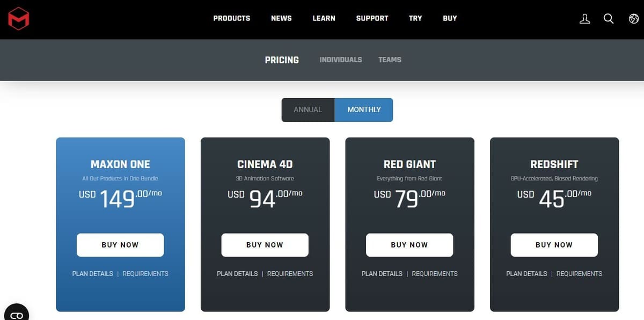The height and width of the screenshot is (320, 644).
Task: View Plan Details for Cinema 4D
Action: point(237,274)
